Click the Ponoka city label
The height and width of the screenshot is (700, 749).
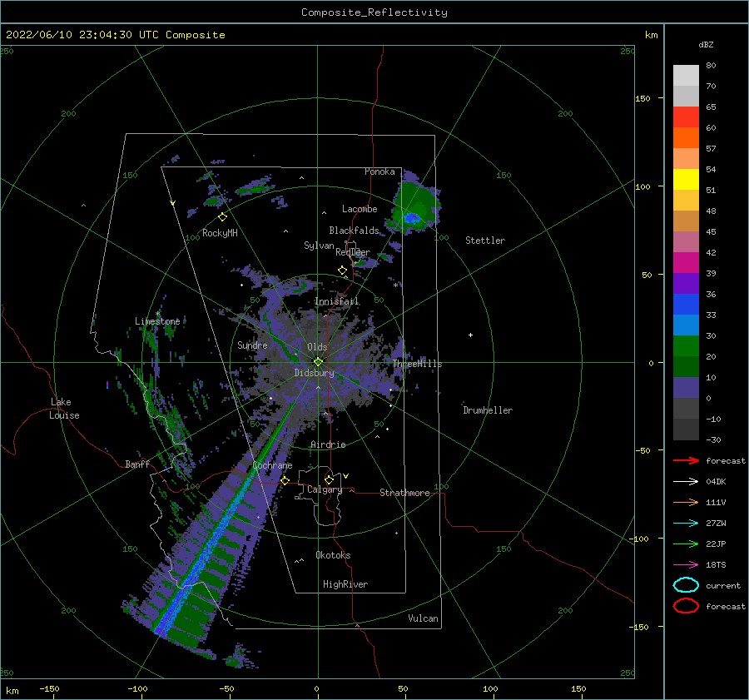pyautogui.click(x=379, y=171)
